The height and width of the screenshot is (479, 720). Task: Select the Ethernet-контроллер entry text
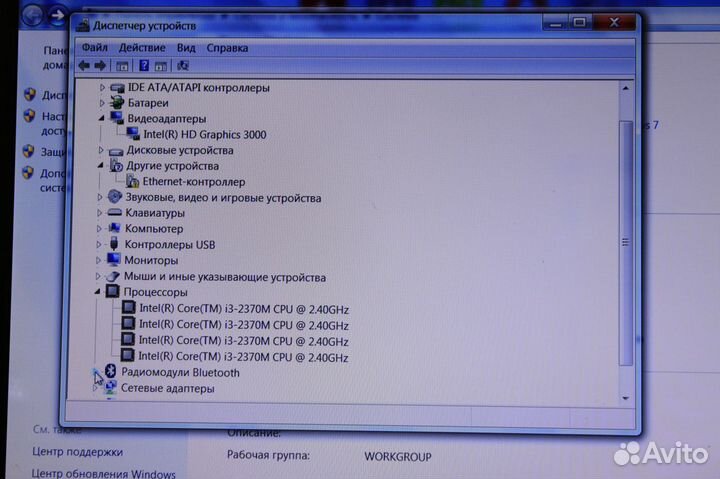coord(194,181)
